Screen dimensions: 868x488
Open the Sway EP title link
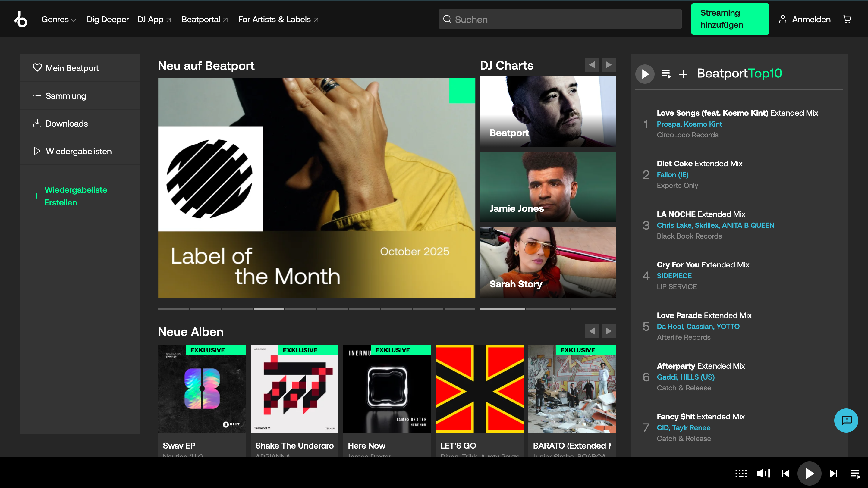(x=179, y=446)
